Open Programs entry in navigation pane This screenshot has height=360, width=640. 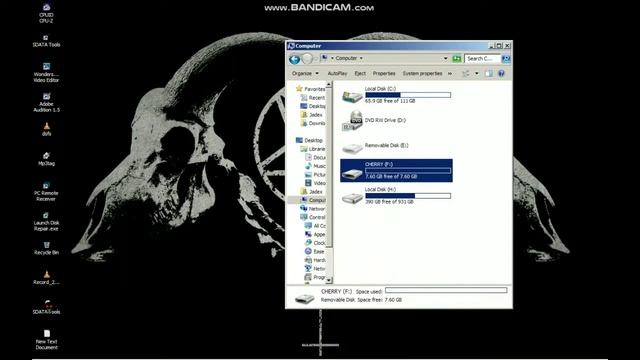coord(315,277)
